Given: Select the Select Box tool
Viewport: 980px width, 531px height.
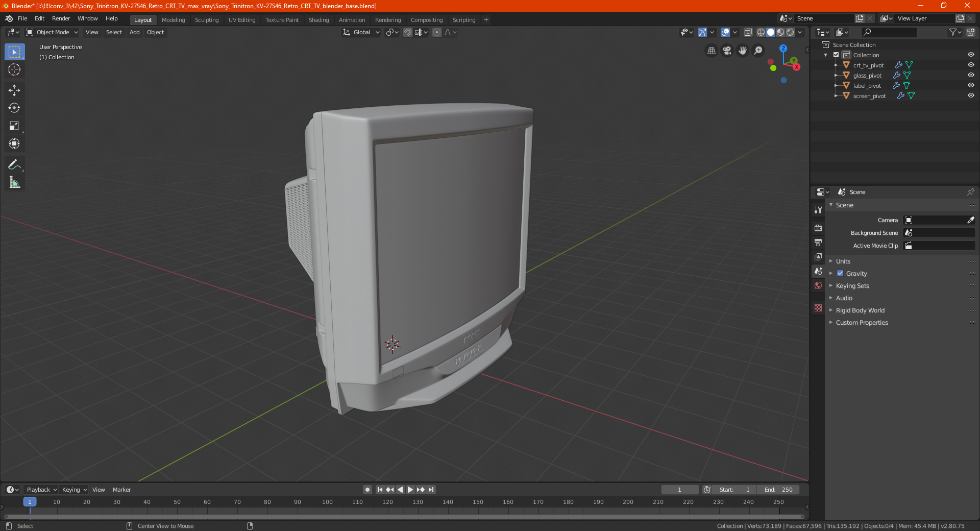Looking at the screenshot, I should [14, 52].
